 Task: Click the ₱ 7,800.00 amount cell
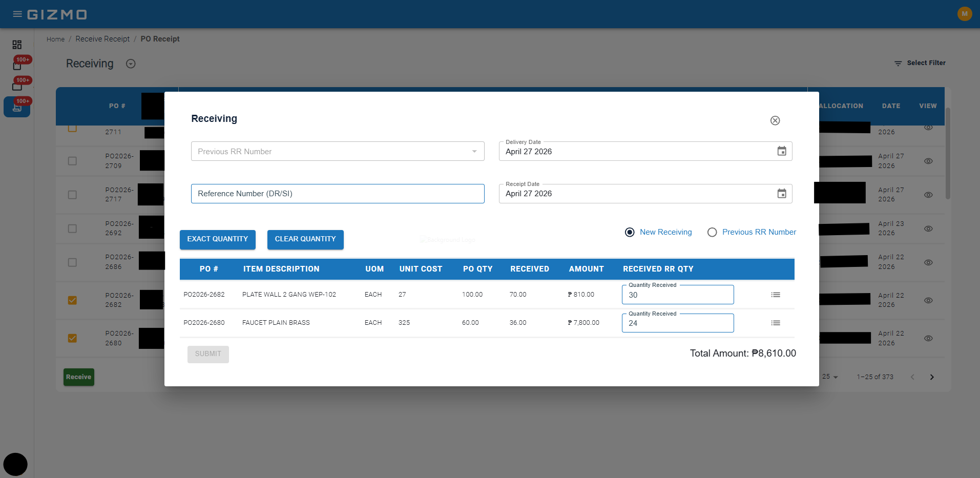click(x=583, y=323)
